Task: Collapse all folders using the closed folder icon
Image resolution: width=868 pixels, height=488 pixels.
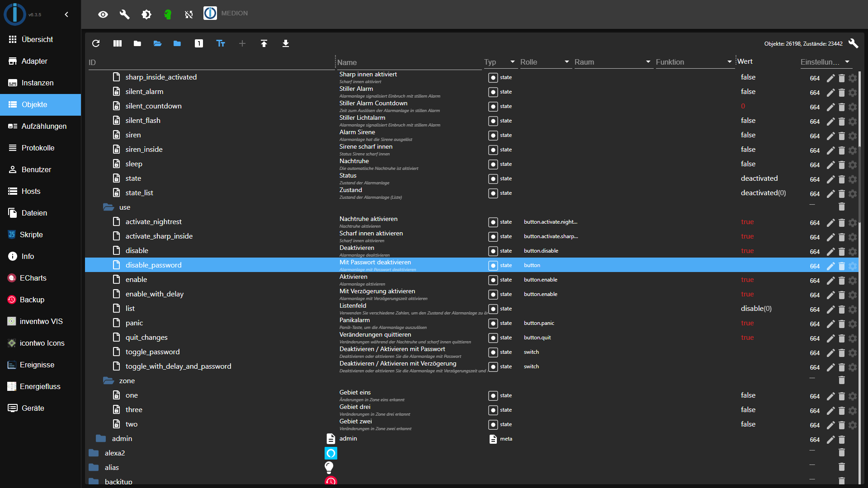Action: pyautogui.click(x=137, y=43)
